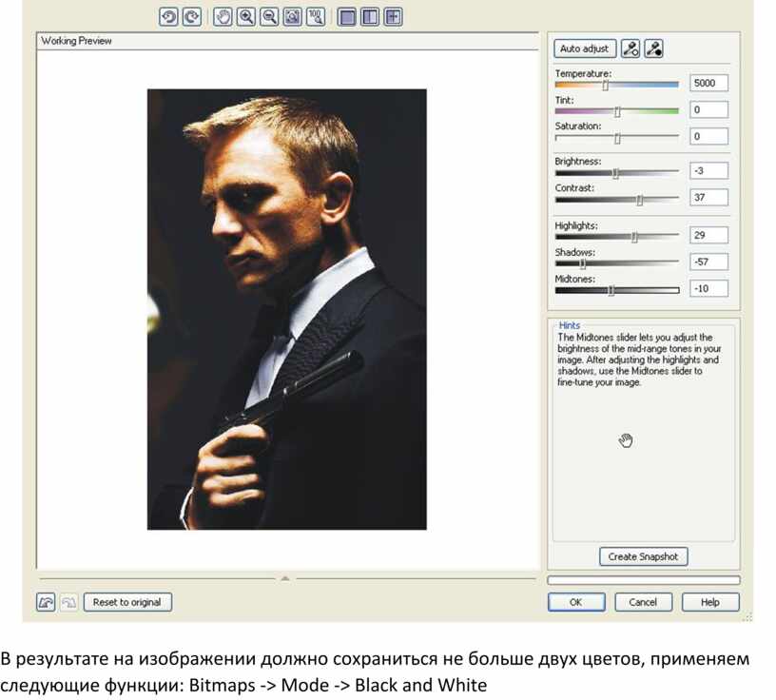This screenshot has height=700, width=776.
Task: Click the Brightness value field -3
Action: point(709,170)
